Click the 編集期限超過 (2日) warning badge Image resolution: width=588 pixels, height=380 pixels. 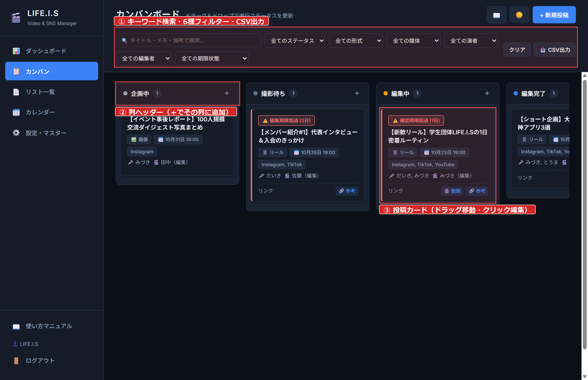coord(286,120)
